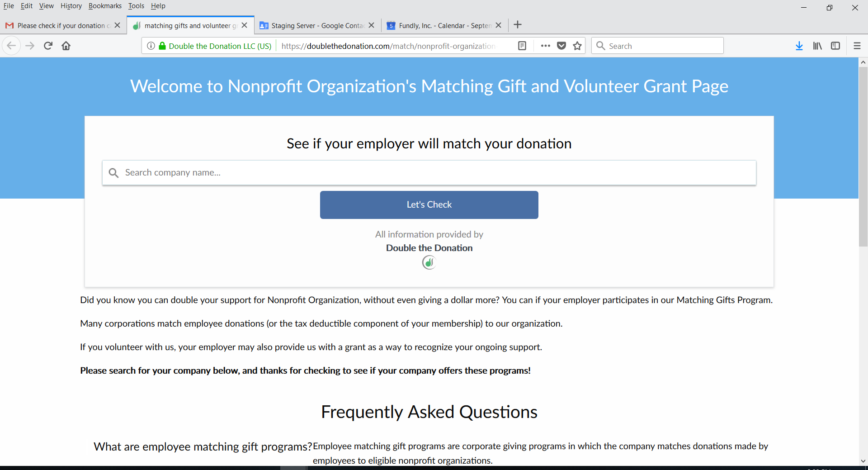
Task: Click the page's vertical scrollbar thumb
Action: click(x=863, y=157)
